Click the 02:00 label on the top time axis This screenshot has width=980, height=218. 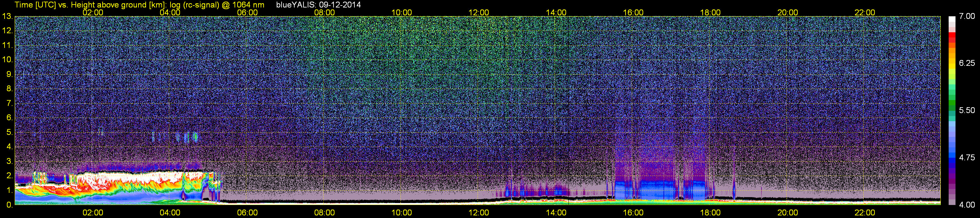tap(93, 12)
